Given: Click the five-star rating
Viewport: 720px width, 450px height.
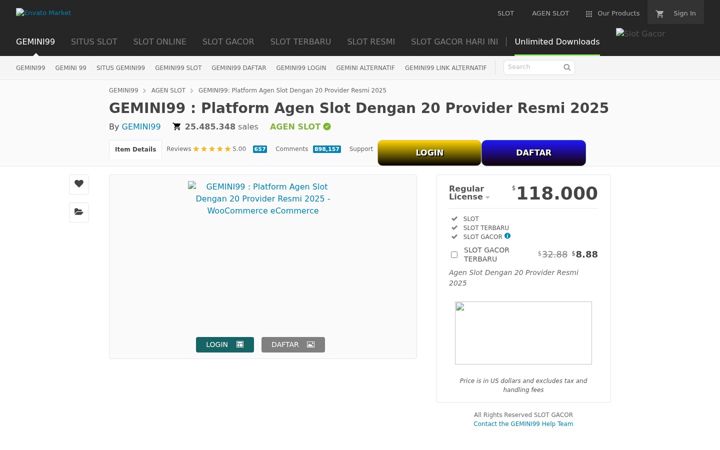Looking at the screenshot, I should (x=212, y=149).
